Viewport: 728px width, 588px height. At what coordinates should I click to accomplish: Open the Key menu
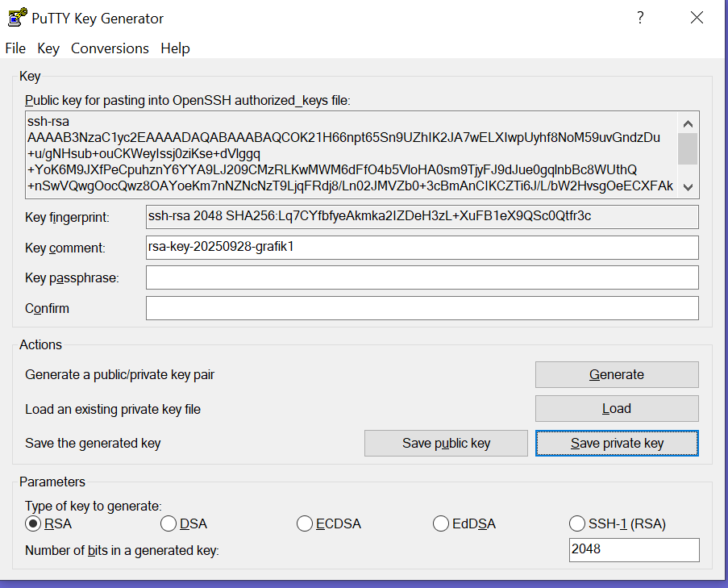click(x=48, y=48)
